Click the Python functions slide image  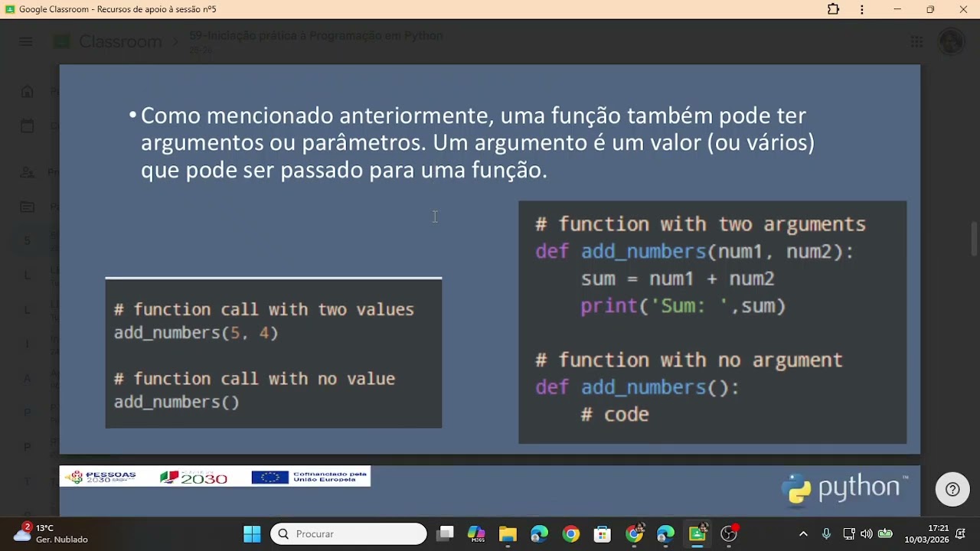click(490, 259)
